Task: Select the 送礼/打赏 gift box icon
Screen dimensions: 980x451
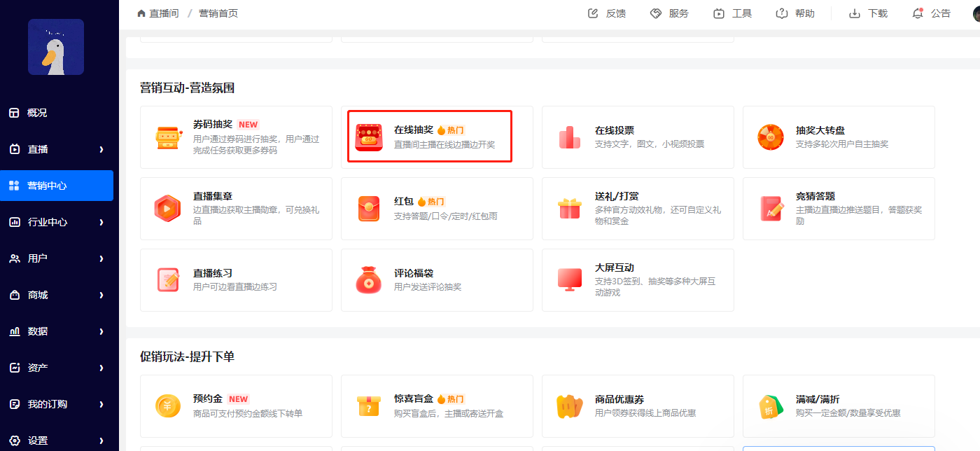Action: pyautogui.click(x=570, y=209)
